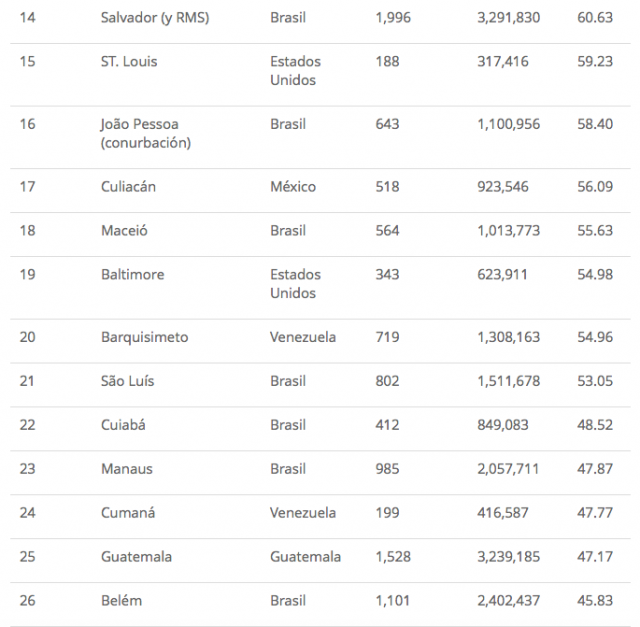
Task: Select the Culiacán city cell
Action: click(128, 187)
